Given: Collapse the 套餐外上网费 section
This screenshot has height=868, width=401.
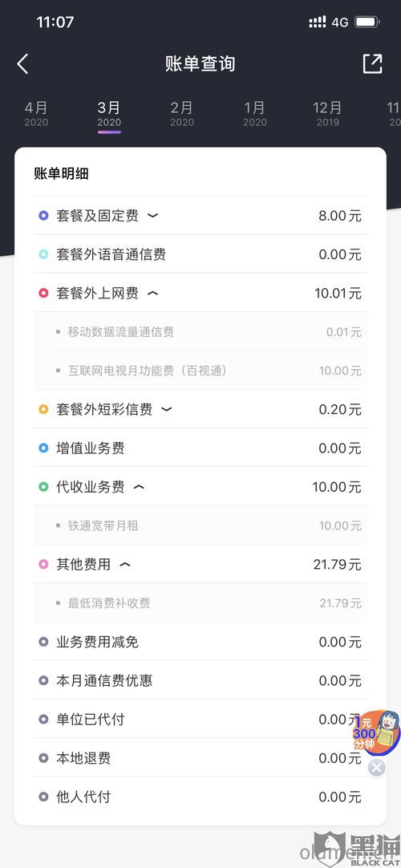Looking at the screenshot, I should tap(152, 293).
